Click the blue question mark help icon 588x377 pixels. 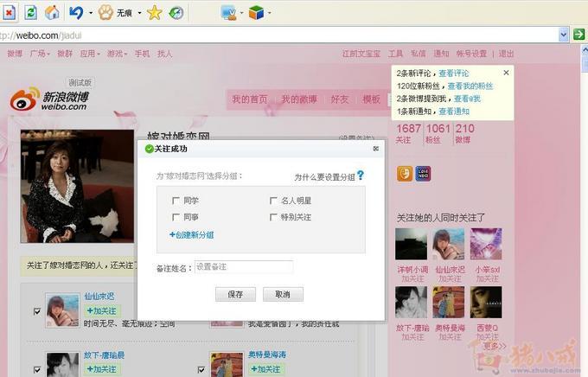click(x=361, y=176)
